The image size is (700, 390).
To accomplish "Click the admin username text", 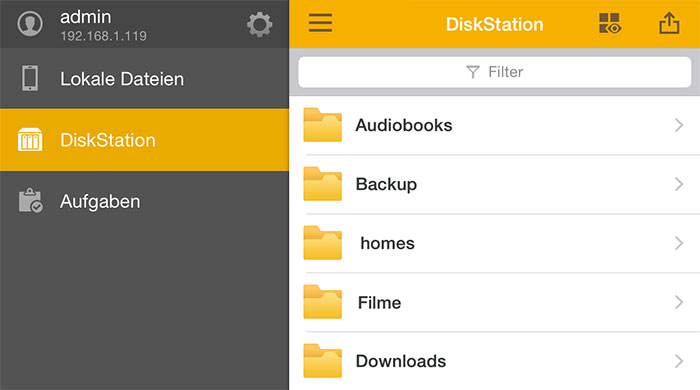I will coord(86,17).
